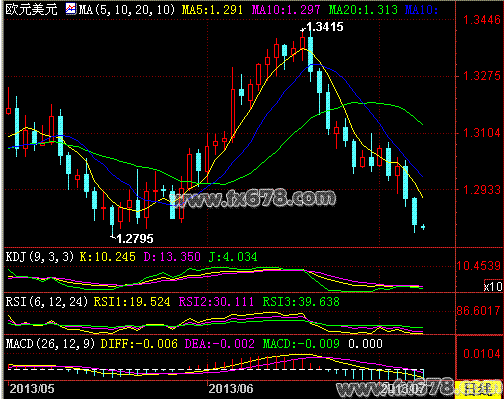The image size is (504, 399).
Task: Click the white 0.000 MACD value
Action: point(366,344)
